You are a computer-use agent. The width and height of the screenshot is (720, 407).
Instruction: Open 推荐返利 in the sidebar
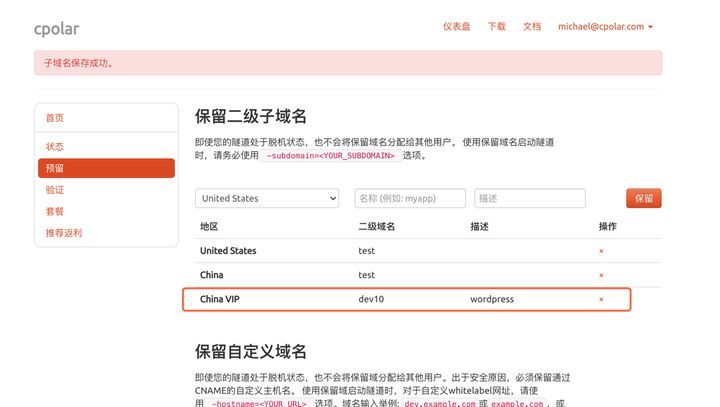click(x=64, y=233)
